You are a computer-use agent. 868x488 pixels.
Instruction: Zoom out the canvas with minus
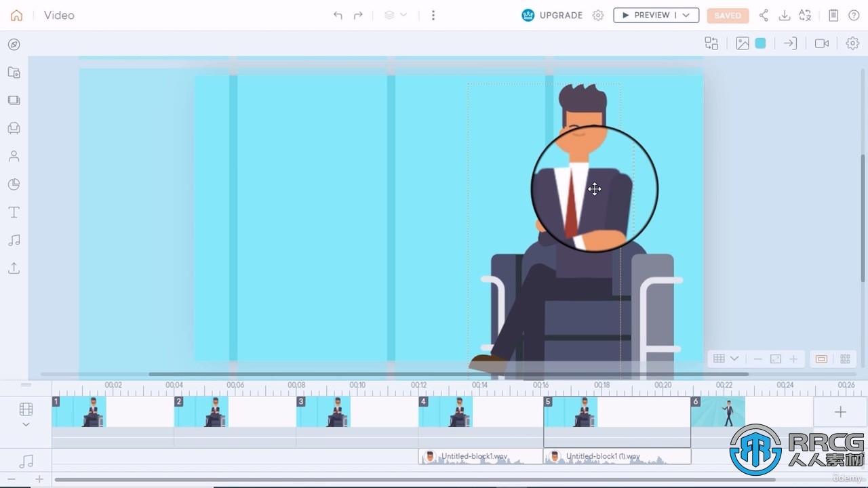(758, 359)
